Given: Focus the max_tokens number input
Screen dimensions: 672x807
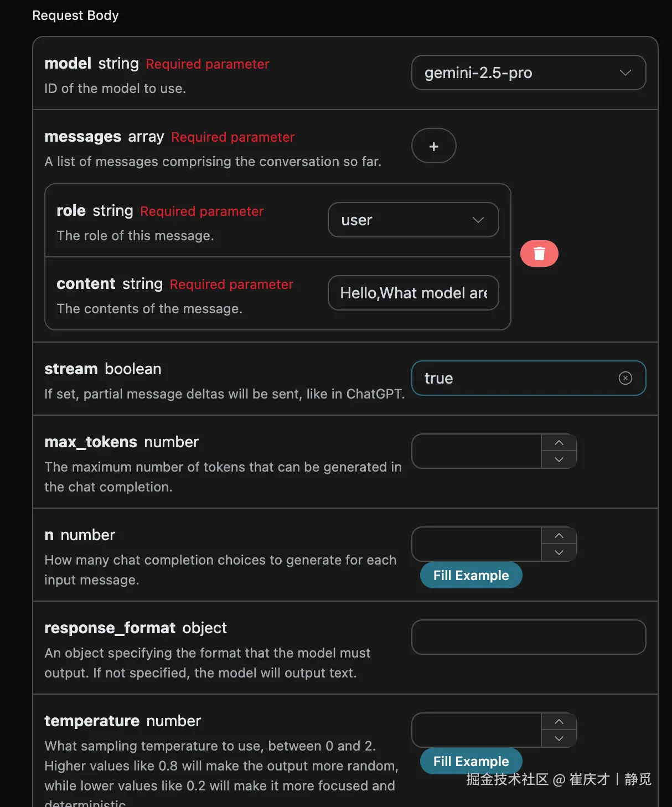Looking at the screenshot, I should (476, 451).
